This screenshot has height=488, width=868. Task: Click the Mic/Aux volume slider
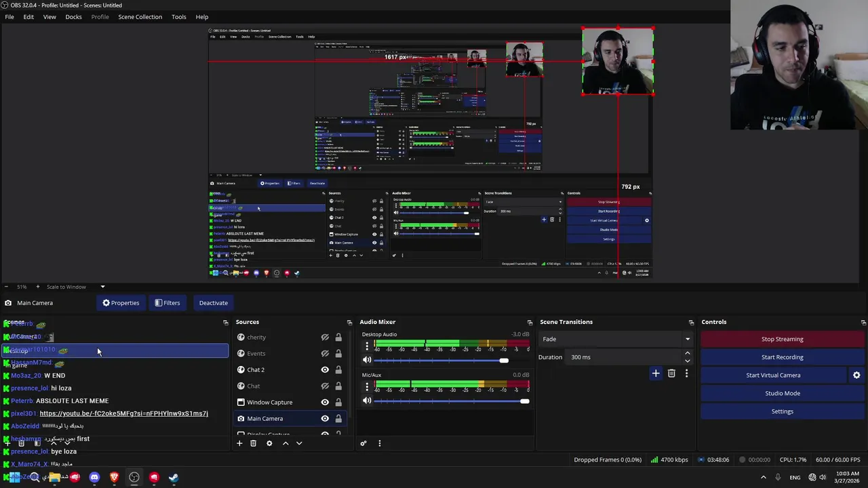point(452,401)
